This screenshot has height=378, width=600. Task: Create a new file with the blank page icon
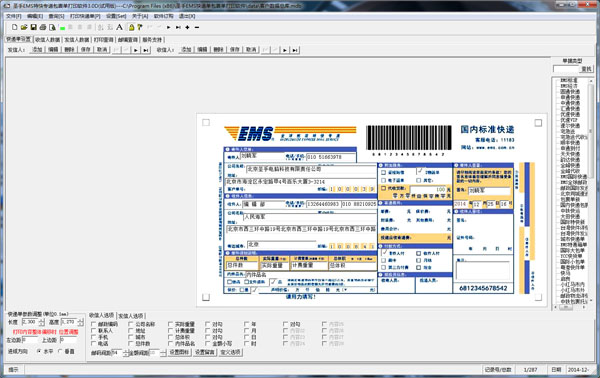15,27
